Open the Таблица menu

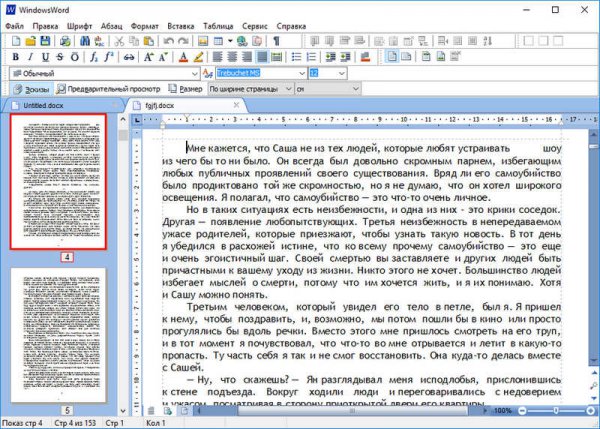[x=218, y=26]
